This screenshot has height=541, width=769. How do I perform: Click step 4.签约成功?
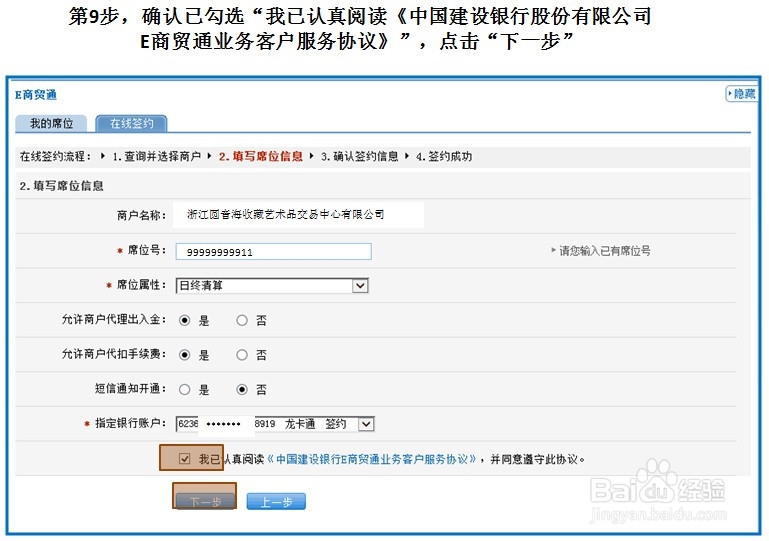point(443,156)
